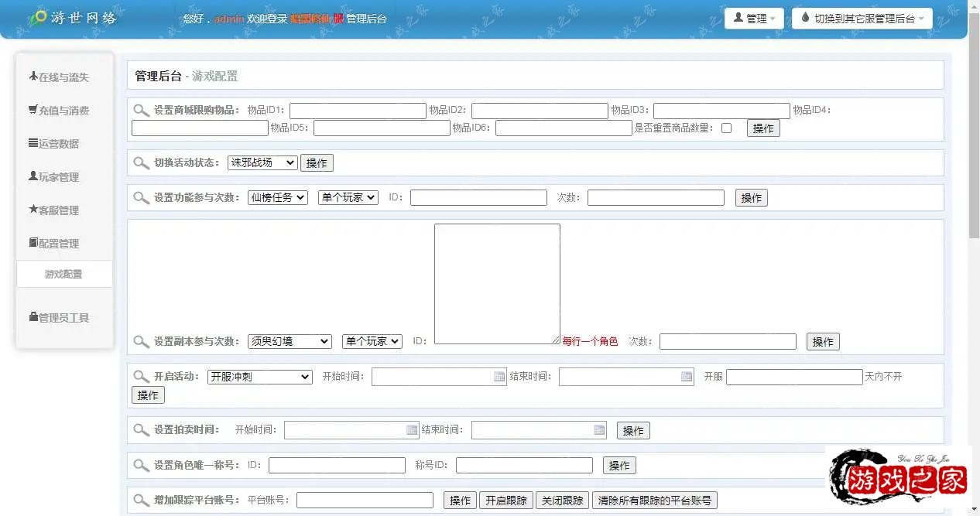Open 玩家管理 in the sidebar
The width and height of the screenshot is (980, 516).
59,177
